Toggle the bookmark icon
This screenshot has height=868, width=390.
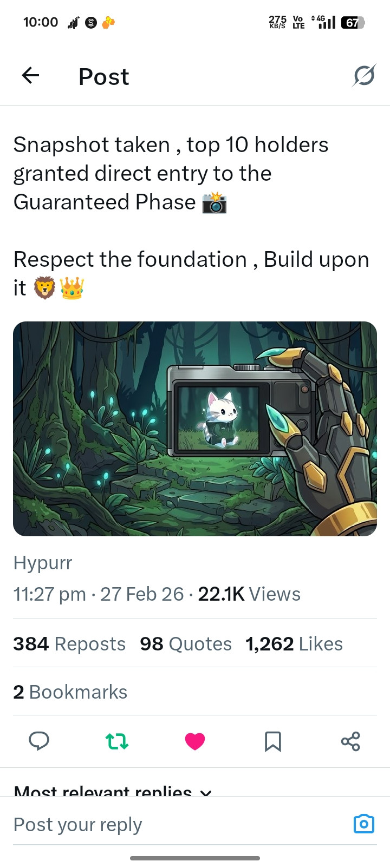click(273, 741)
